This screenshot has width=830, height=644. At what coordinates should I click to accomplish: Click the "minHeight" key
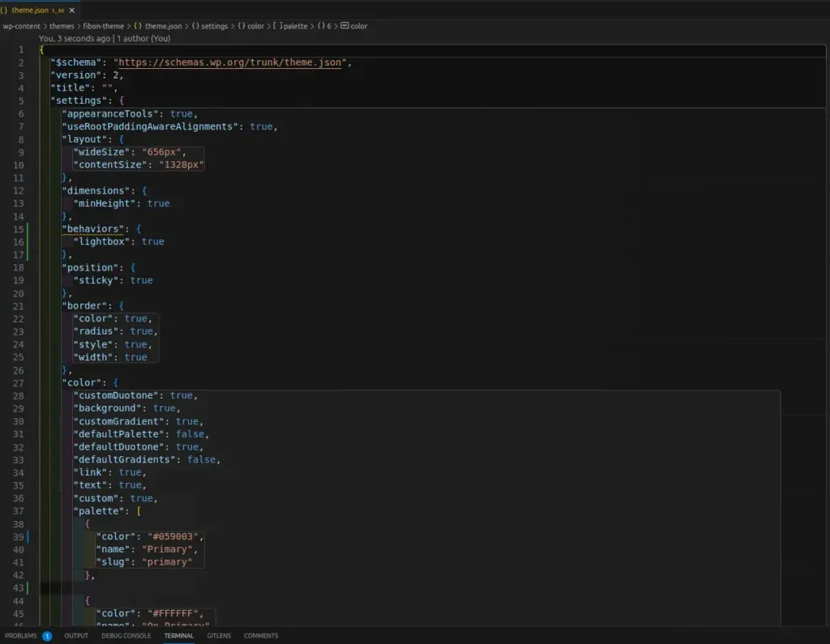(105, 203)
